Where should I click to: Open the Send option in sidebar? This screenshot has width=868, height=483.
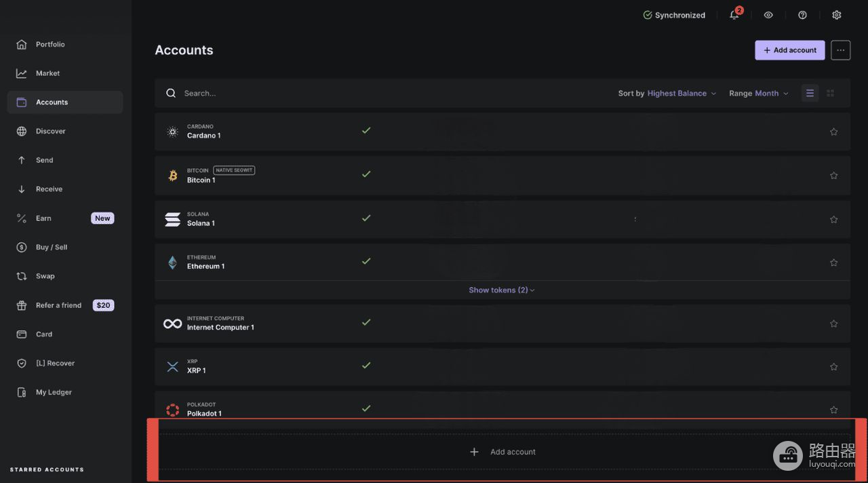pos(65,160)
